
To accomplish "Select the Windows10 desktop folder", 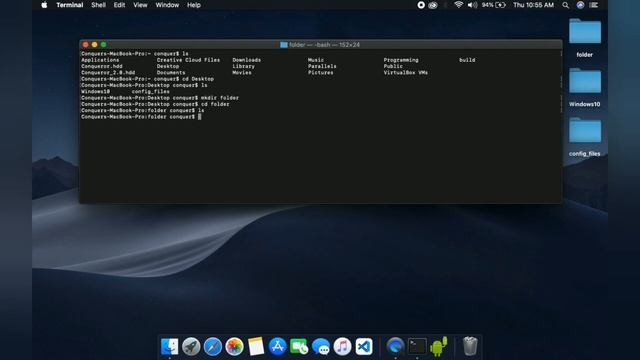I will click(x=584, y=87).
